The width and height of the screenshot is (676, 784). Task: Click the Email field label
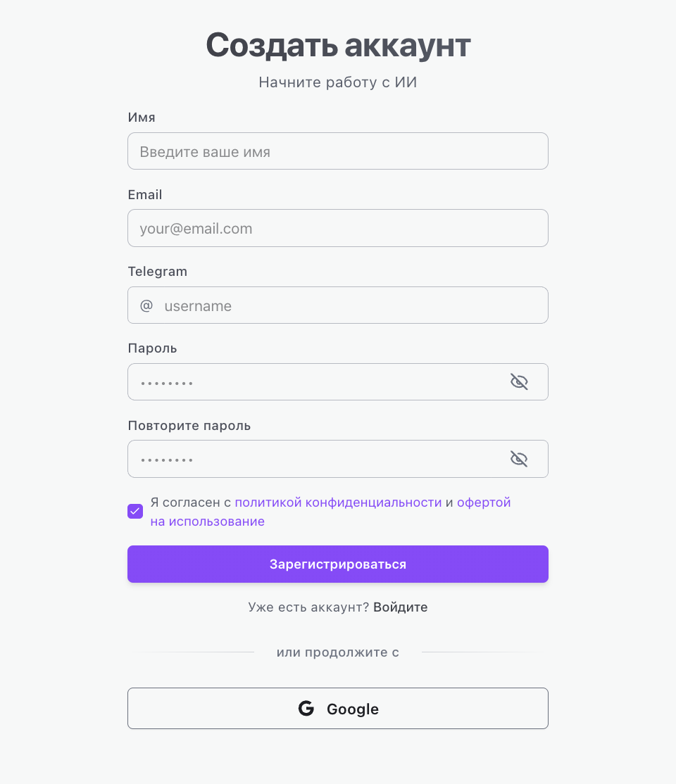click(145, 194)
